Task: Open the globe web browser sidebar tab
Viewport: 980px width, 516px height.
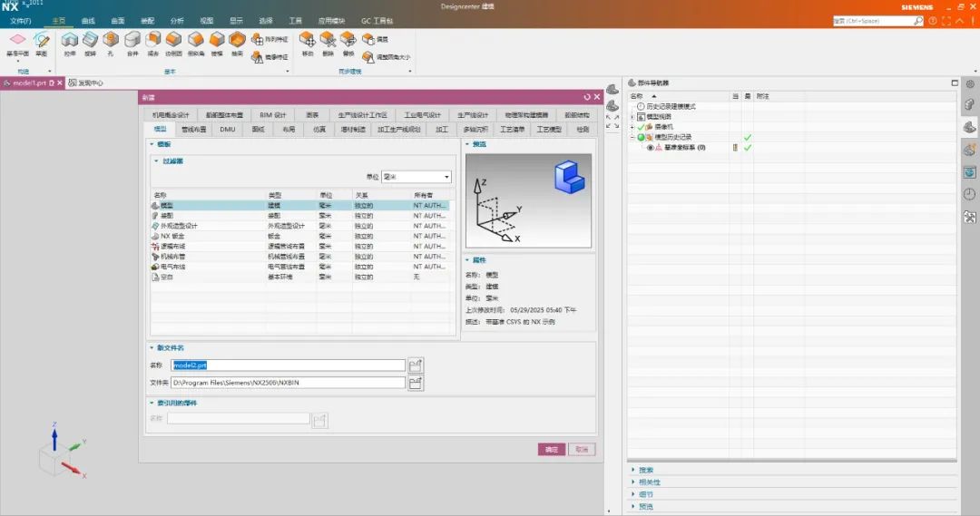Action: click(969, 171)
